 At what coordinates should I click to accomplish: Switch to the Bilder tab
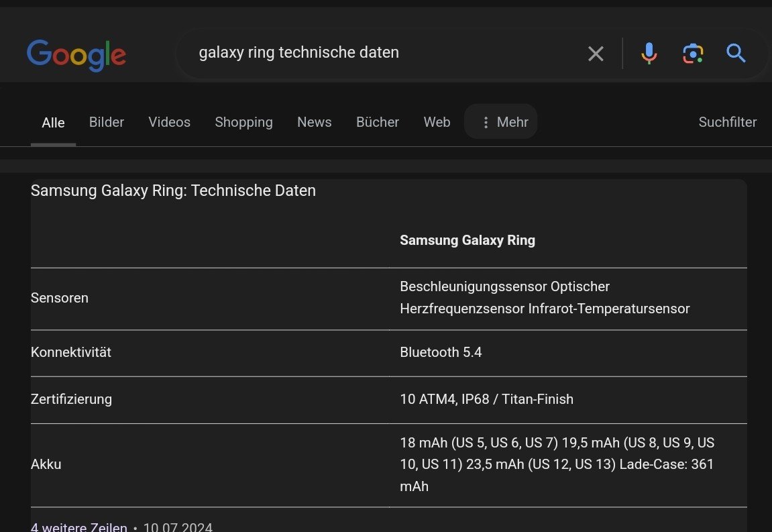coord(107,122)
